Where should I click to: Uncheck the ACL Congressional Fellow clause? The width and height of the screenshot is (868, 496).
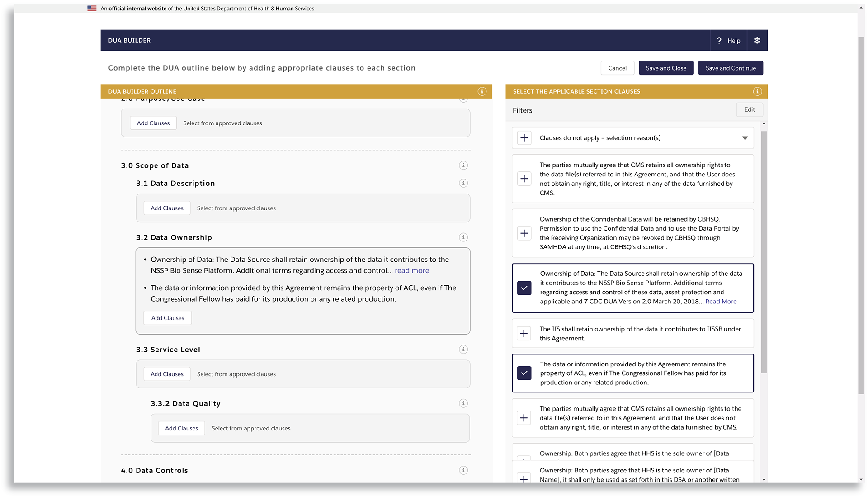524,373
